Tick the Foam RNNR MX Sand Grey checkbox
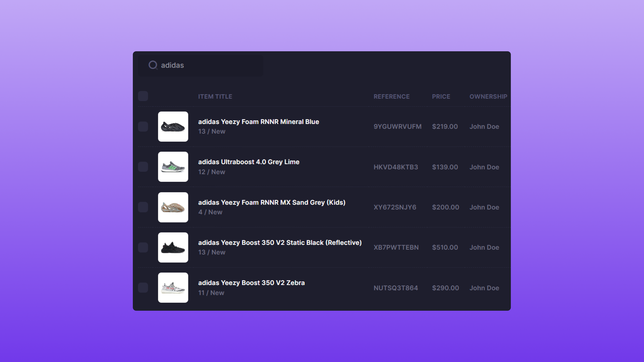This screenshot has height=362, width=644. (x=143, y=207)
